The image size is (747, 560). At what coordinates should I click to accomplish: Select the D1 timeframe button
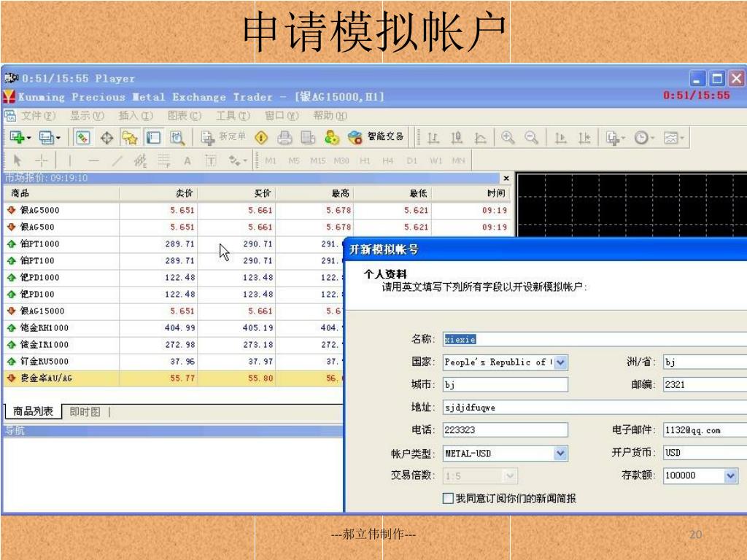click(x=412, y=160)
